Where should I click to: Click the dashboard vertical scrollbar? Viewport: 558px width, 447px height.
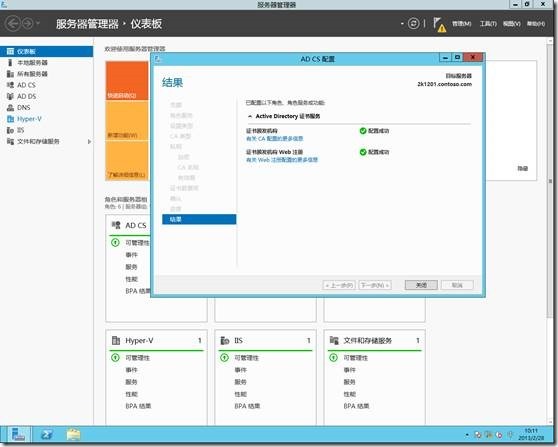[550, 181]
